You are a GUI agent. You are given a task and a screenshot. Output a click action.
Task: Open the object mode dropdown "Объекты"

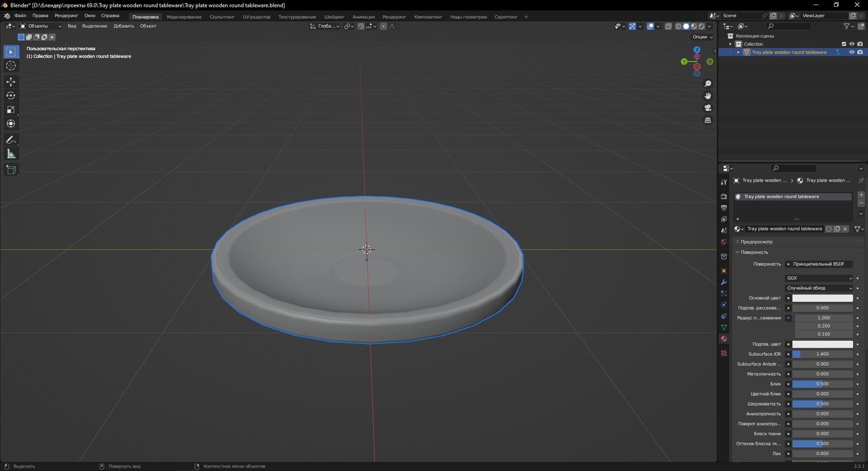click(x=41, y=26)
